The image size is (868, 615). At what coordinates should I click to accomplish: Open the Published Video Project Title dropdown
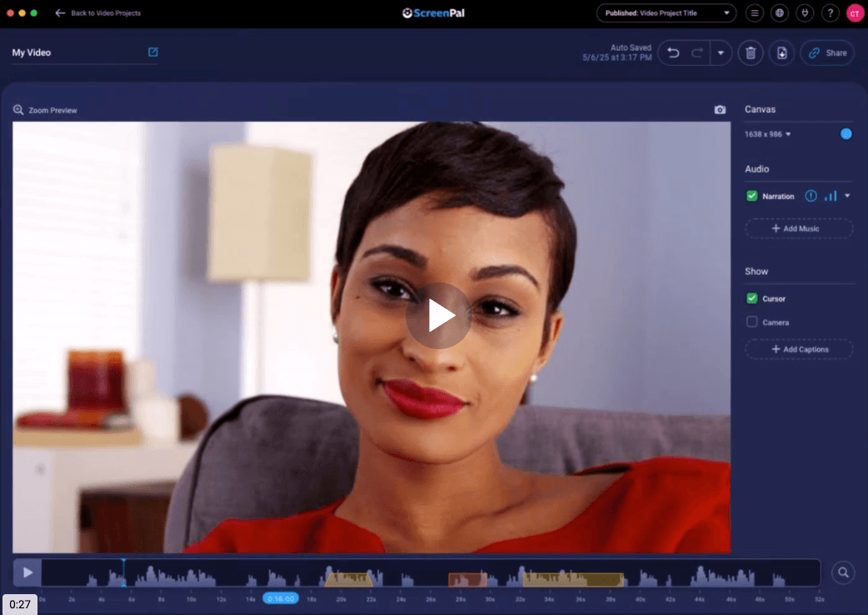[666, 13]
